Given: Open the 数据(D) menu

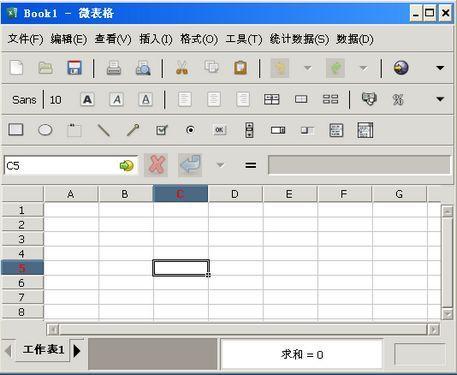Looking at the screenshot, I should click(x=355, y=39).
